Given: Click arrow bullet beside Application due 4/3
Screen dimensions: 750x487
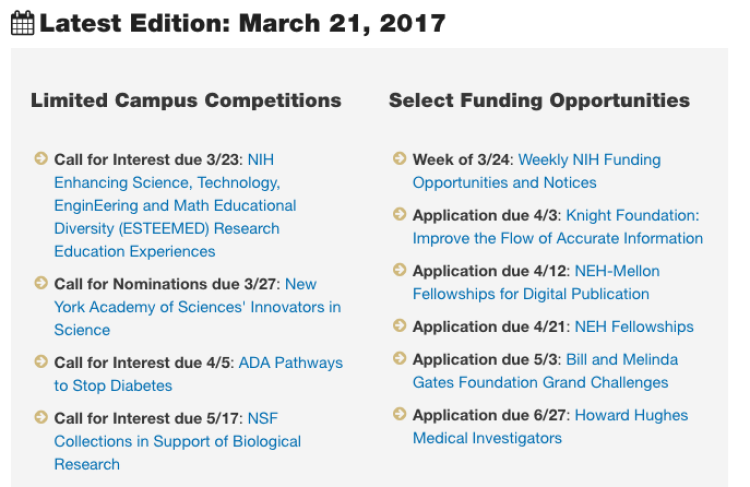Looking at the screenshot, I should point(399,214).
